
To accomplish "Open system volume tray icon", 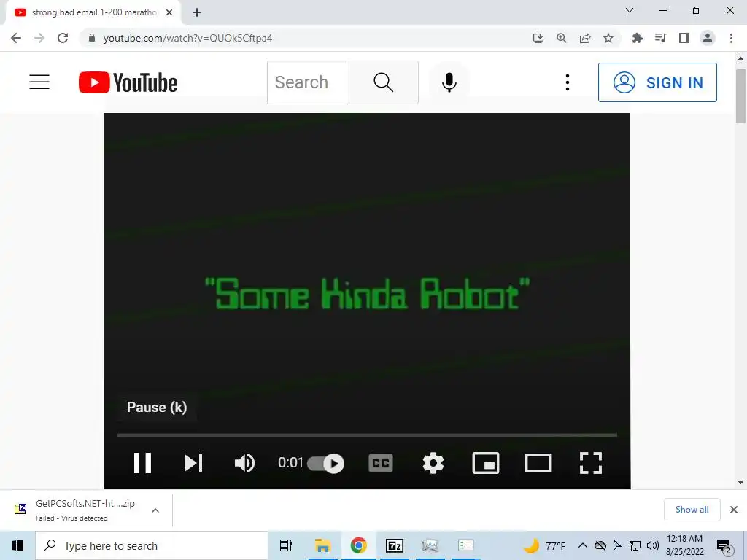I will click(652, 545).
